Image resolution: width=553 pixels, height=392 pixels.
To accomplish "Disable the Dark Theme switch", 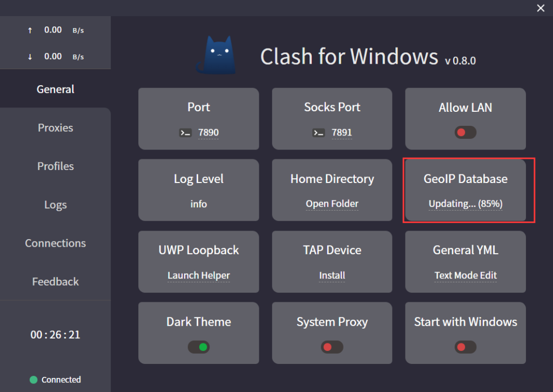I will click(x=199, y=347).
